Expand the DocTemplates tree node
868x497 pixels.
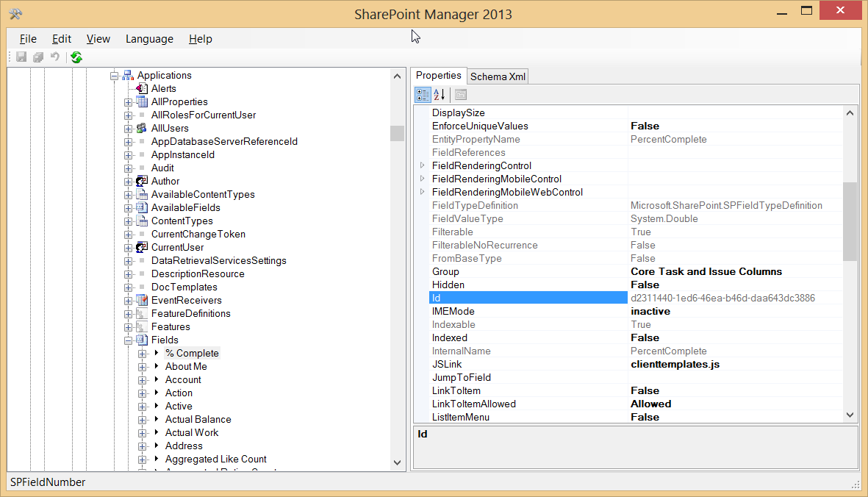pyautogui.click(x=128, y=287)
